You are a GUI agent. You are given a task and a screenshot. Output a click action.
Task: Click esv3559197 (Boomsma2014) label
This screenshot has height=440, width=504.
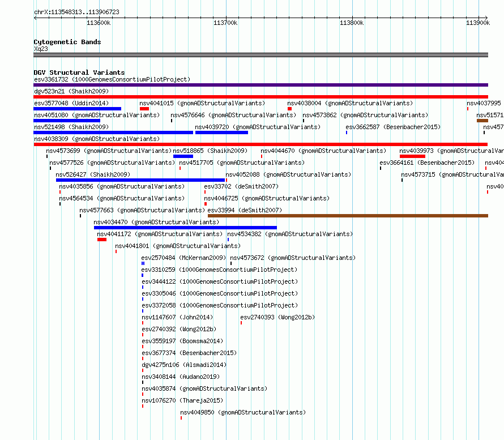(x=182, y=341)
